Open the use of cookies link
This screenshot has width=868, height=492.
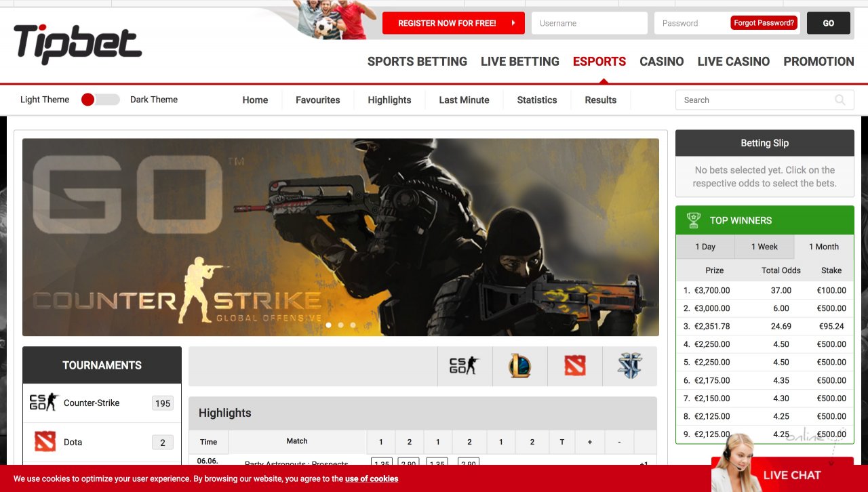[x=372, y=478]
